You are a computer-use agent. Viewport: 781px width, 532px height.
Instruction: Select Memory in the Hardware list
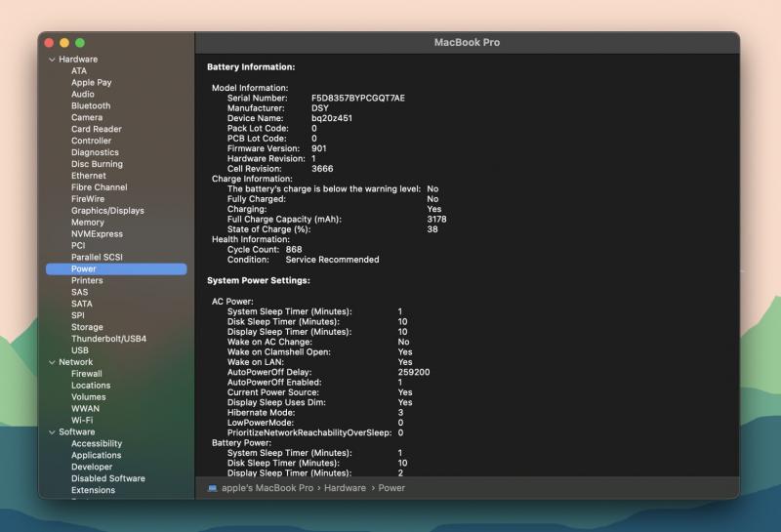tap(88, 223)
